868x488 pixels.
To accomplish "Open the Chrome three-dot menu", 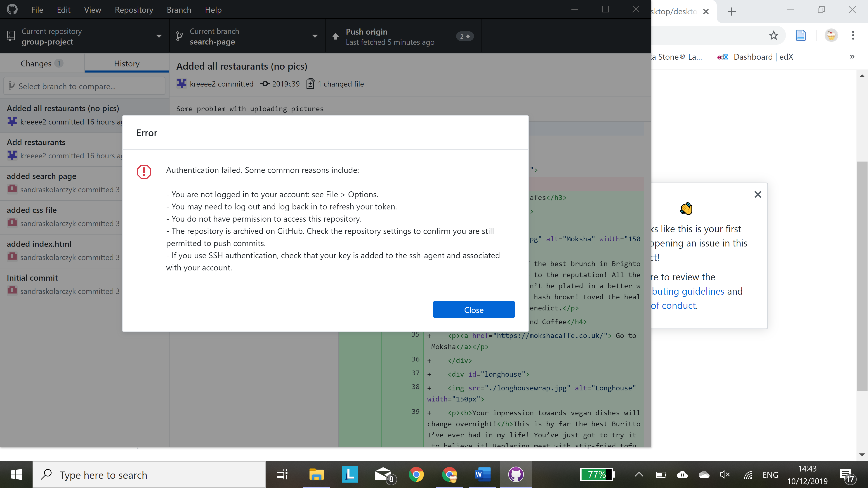I will click(853, 35).
